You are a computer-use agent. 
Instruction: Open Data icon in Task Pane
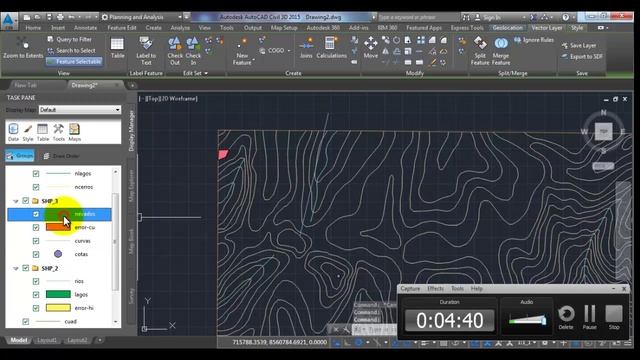(x=13, y=132)
